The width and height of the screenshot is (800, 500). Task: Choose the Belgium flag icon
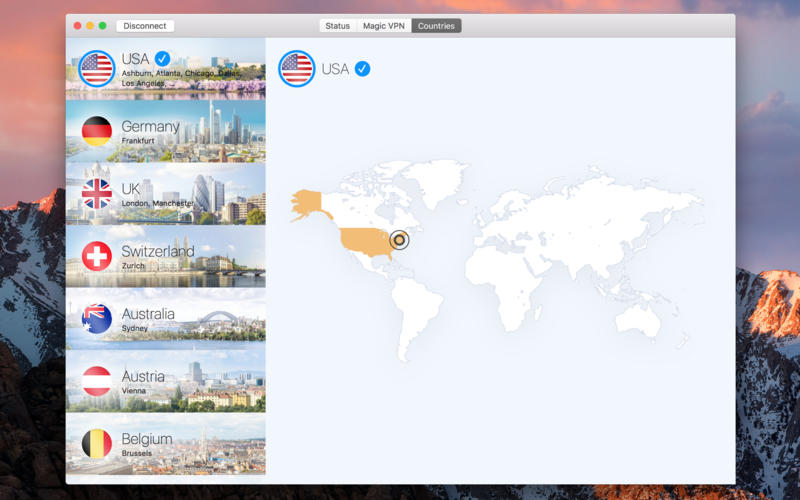tap(97, 443)
